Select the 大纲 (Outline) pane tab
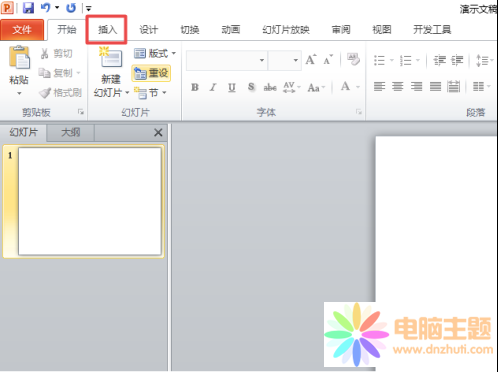The width and height of the screenshot is (498, 372). 71,132
